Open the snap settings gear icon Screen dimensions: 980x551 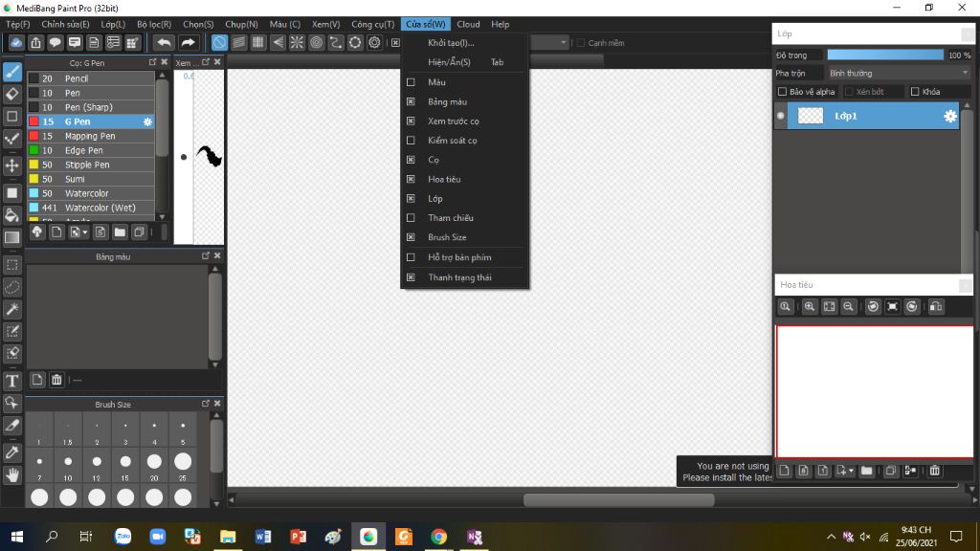click(374, 42)
